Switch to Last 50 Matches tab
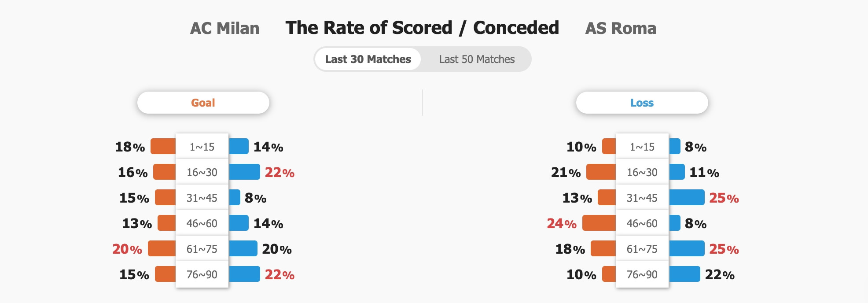868x303 pixels. (477, 59)
